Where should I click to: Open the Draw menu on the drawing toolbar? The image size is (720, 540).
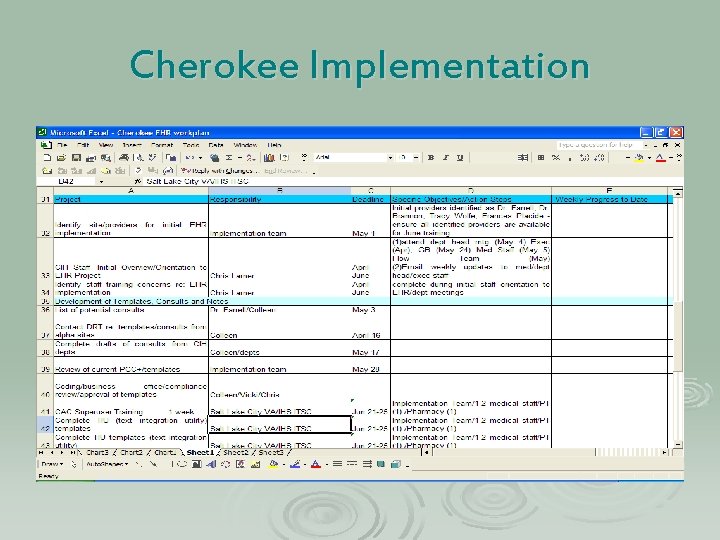(x=52, y=464)
